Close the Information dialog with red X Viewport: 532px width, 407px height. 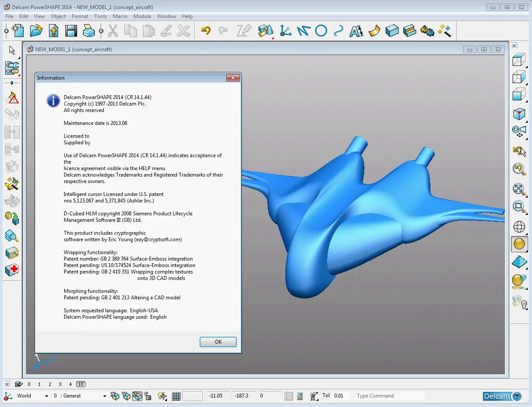point(232,78)
